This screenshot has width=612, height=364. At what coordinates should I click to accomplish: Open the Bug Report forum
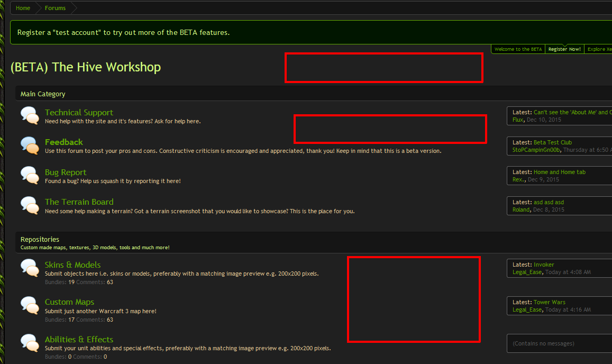point(66,172)
